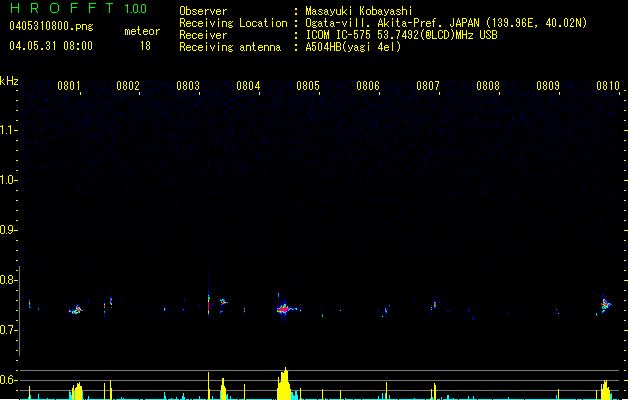Click the meteor count value 18
The image size is (629, 400).
click(x=145, y=46)
